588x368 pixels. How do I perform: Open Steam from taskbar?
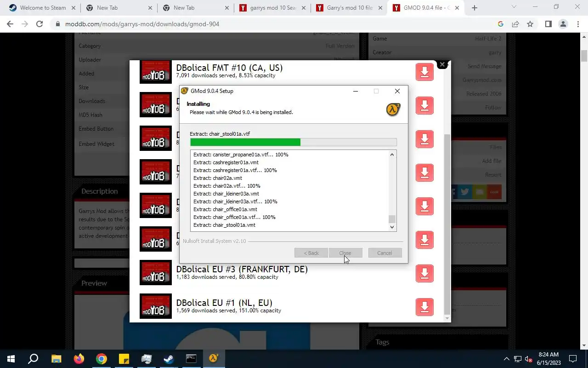[169, 359]
